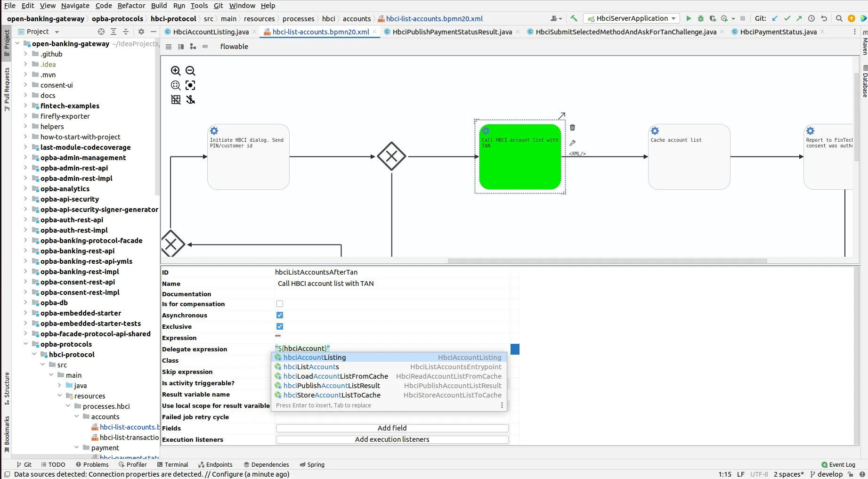The height and width of the screenshot is (479, 868).
Task: Toggle the grid-off icon in diagram
Action: click(176, 99)
